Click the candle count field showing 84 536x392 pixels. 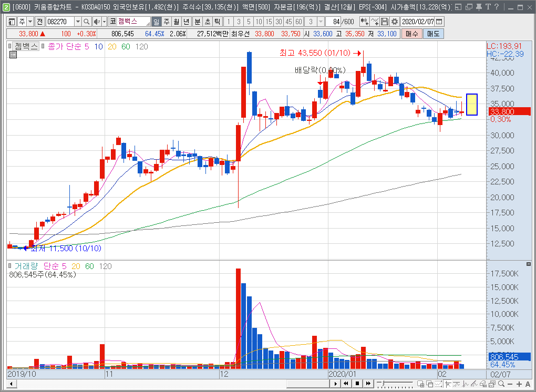pyautogui.click(x=333, y=22)
